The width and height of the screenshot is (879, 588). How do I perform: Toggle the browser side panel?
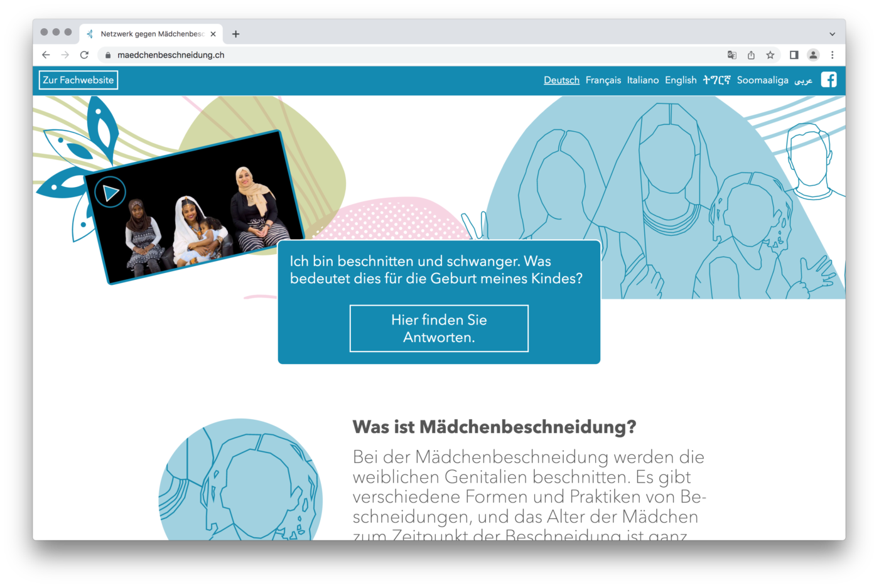(794, 55)
